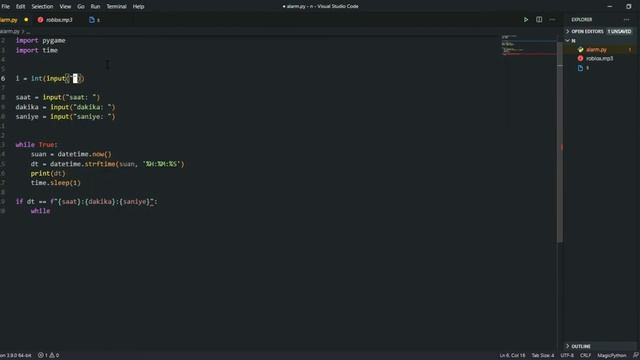Viewport: 640px width, 360px height.
Task: Open the Selection menu
Action: pyautogui.click(x=42, y=7)
